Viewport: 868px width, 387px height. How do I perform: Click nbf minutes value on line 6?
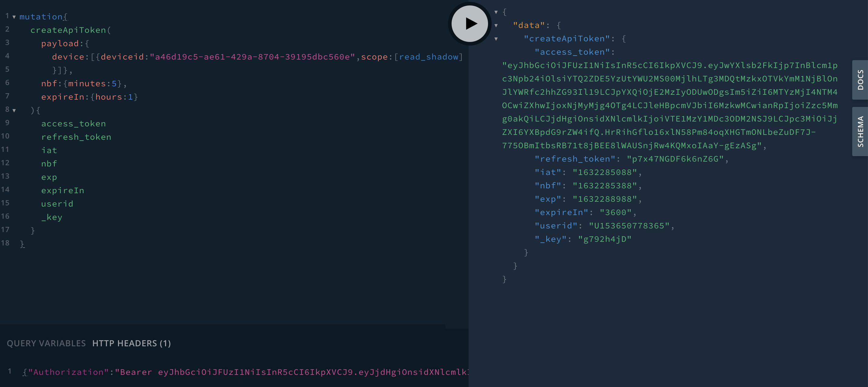pyautogui.click(x=114, y=84)
